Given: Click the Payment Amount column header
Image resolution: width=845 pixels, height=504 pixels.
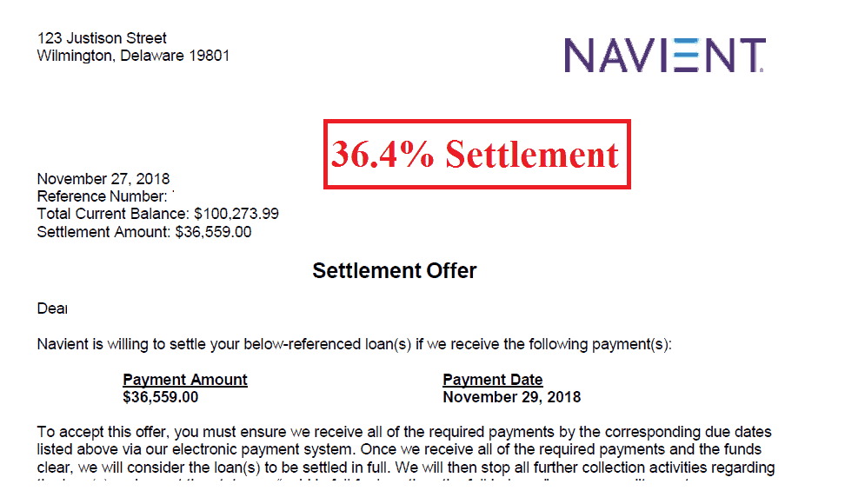Looking at the screenshot, I should click(185, 380).
